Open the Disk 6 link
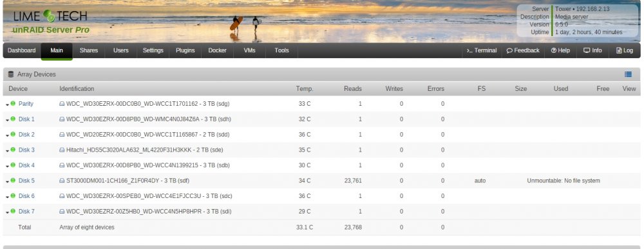This screenshot has width=644, height=249. 26,196
